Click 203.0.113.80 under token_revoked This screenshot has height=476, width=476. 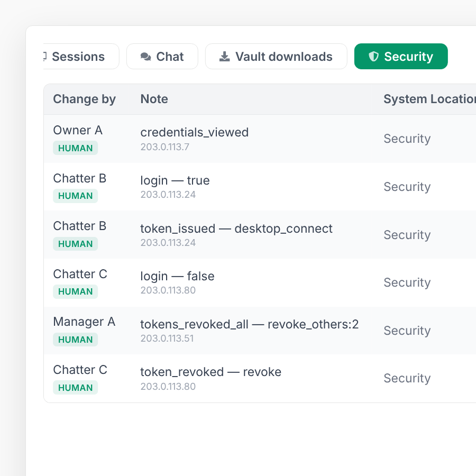168,387
